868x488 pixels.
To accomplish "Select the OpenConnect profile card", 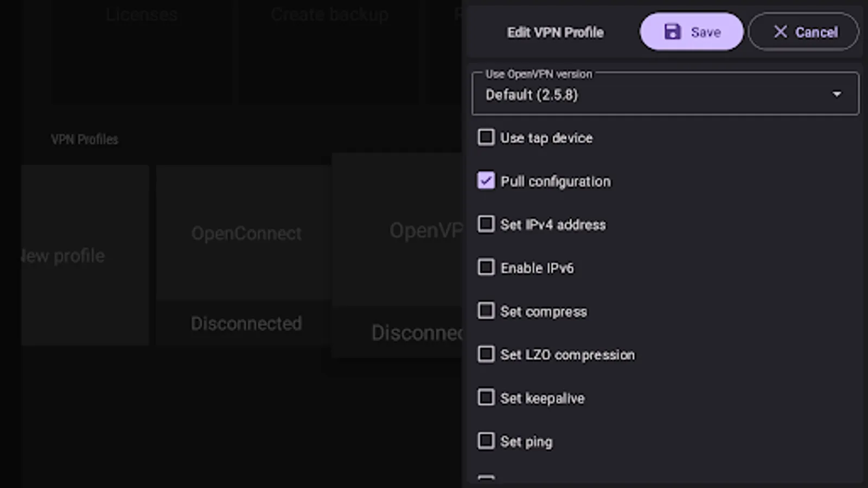I will tap(246, 255).
